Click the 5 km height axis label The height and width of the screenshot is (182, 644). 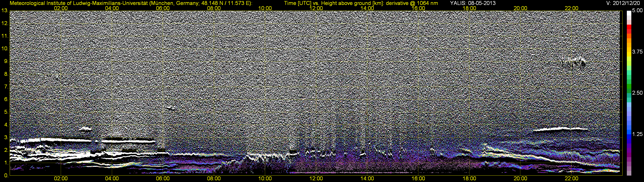6,112
